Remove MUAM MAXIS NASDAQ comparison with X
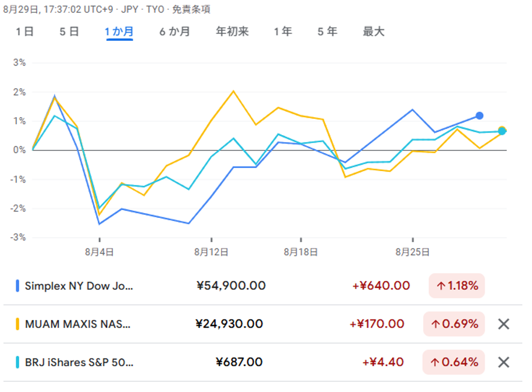This screenshot has width=532, height=392. pos(503,324)
